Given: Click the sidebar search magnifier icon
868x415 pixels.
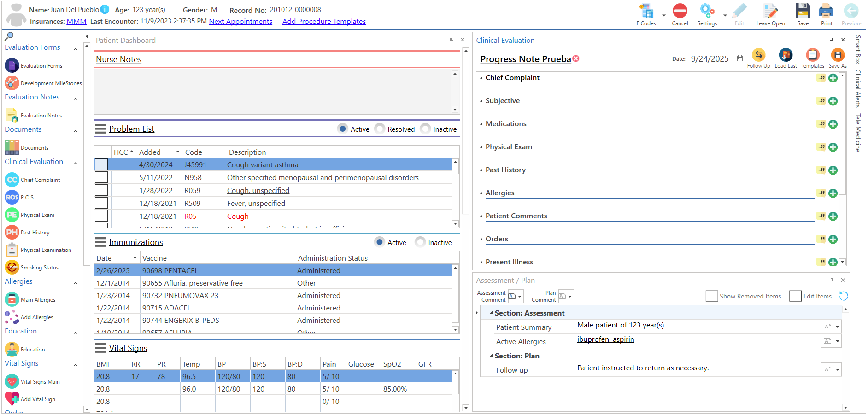Looking at the screenshot, I should pos(9,36).
